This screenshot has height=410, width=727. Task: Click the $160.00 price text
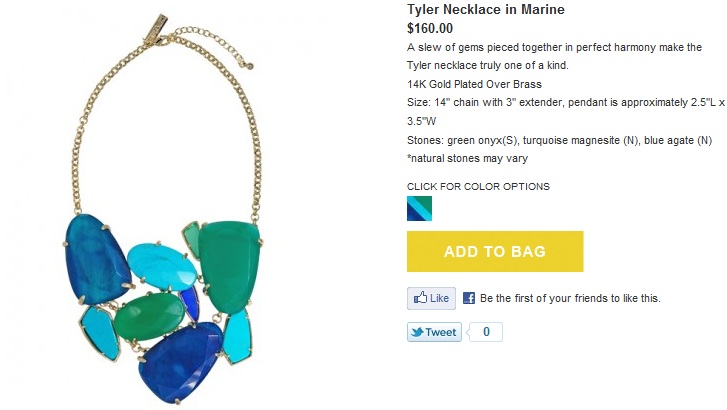(430, 28)
